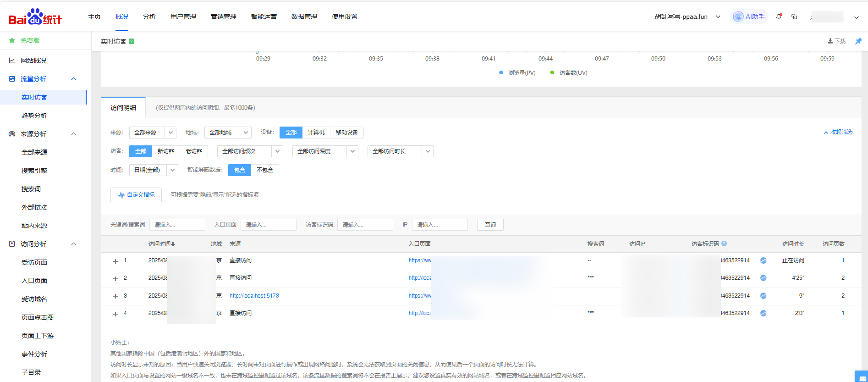
Task: Select 新访客 visitor filter
Action: (166, 151)
